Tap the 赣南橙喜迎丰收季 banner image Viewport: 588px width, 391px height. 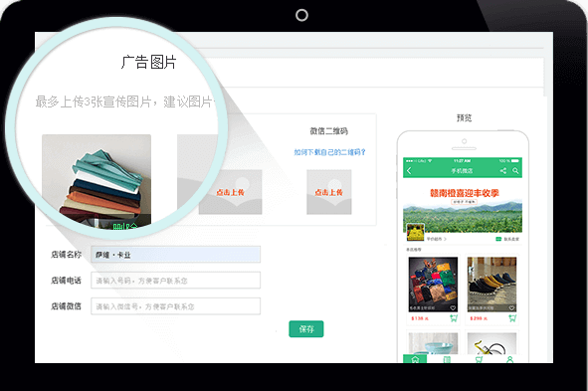pyautogui.click(x=463, y=205)
